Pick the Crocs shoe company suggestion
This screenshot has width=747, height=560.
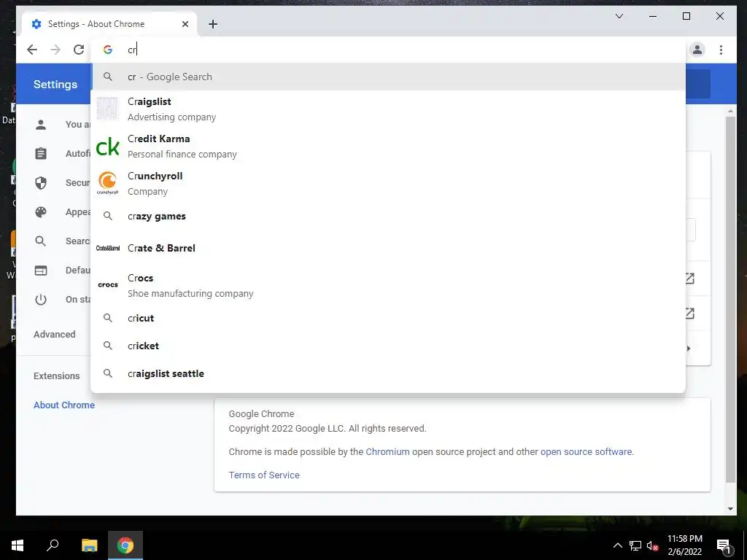388,285
